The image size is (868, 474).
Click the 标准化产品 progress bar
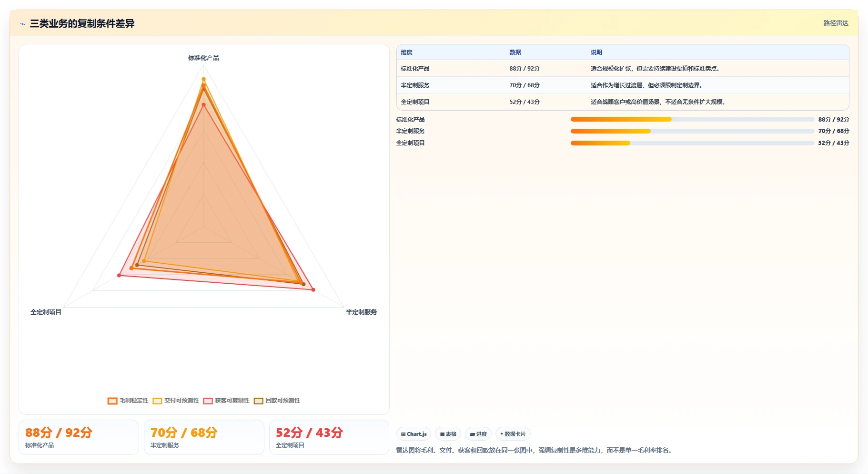tap(692, 119)
